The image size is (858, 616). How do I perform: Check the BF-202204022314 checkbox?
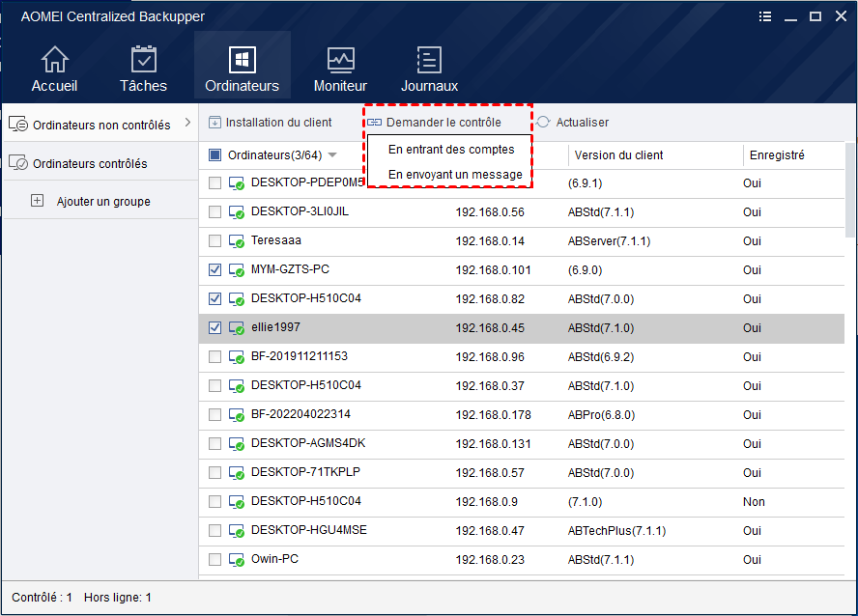click(215, 415)
